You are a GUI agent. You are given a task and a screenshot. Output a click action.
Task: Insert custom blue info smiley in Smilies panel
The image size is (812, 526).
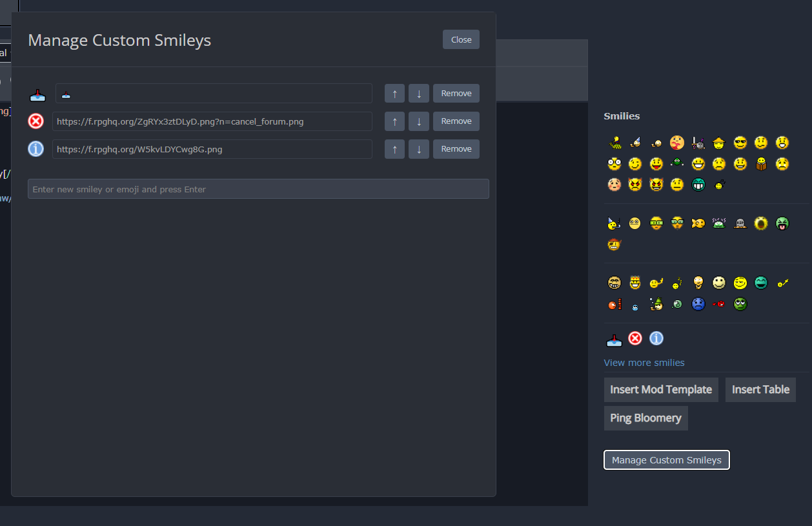656,338
